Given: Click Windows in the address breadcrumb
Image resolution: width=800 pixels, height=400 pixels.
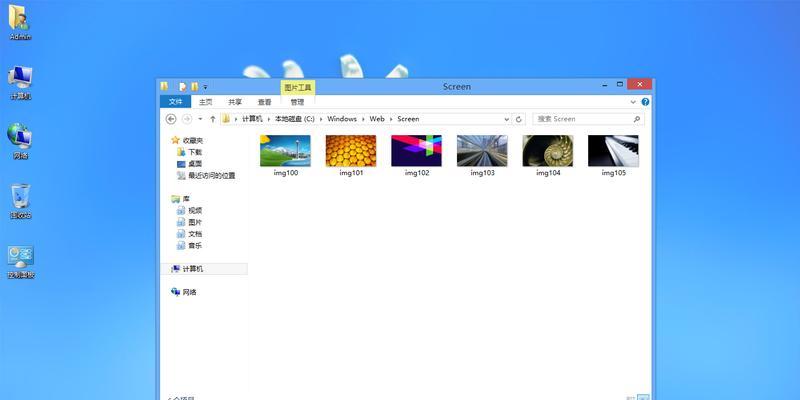Looking at the screenshot, I should pyautogui.click(x=342, y=119).
